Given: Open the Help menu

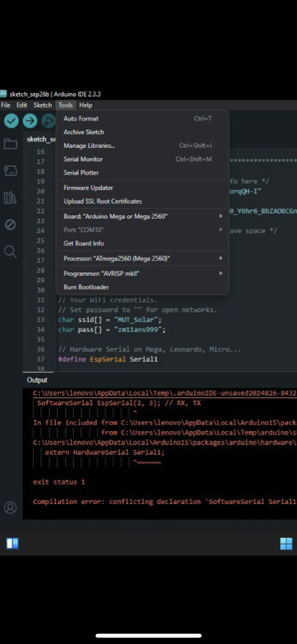Looking at the screenshot, I should pyautogui.click(x=86, y=105).
